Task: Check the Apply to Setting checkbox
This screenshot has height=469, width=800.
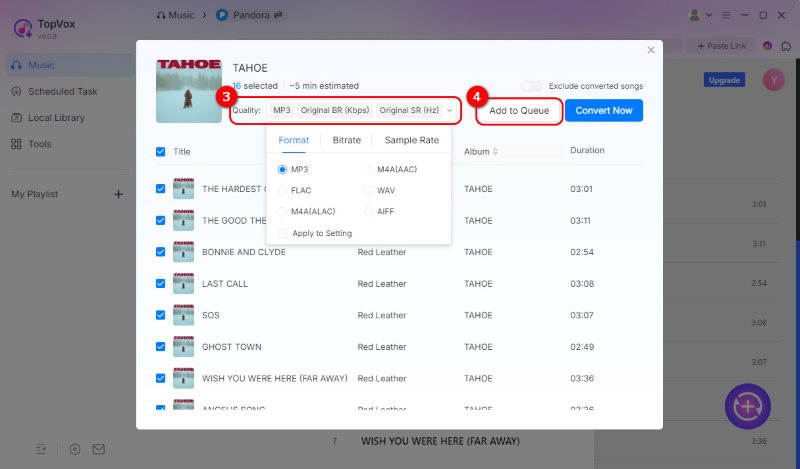Action: point(282,233)
